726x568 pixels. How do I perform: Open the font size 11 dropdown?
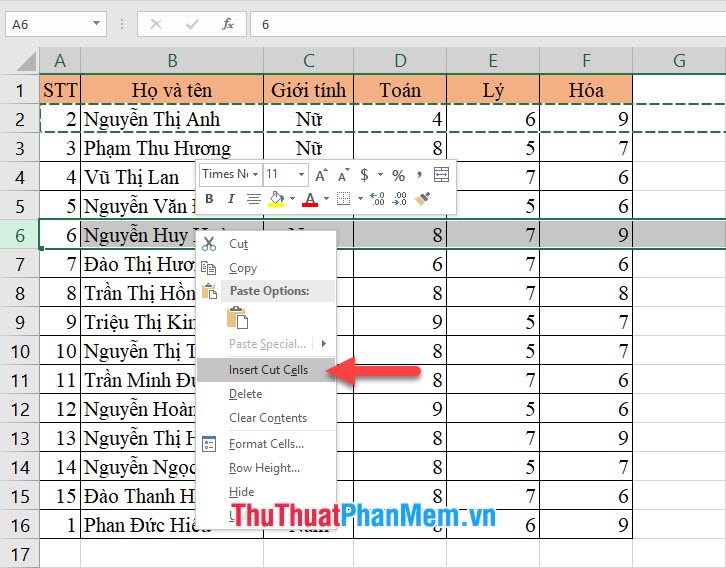click(x=301, y=175)
